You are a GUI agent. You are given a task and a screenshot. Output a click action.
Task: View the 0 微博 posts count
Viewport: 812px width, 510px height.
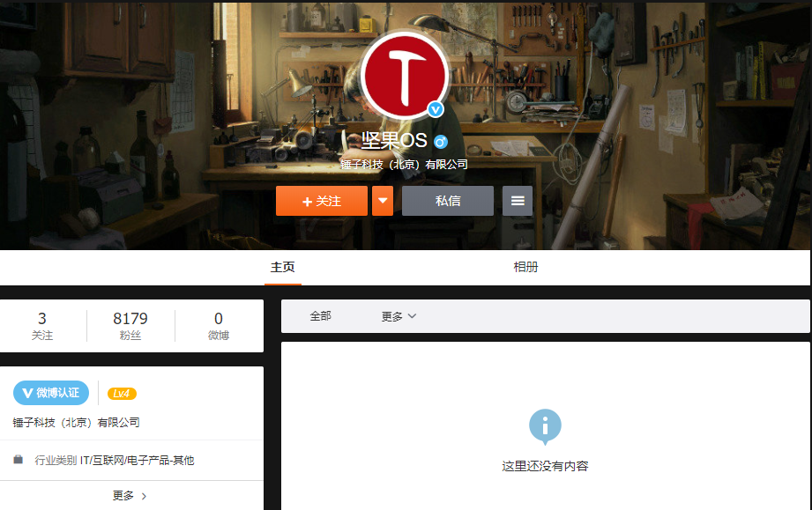(x=219, y=326)
